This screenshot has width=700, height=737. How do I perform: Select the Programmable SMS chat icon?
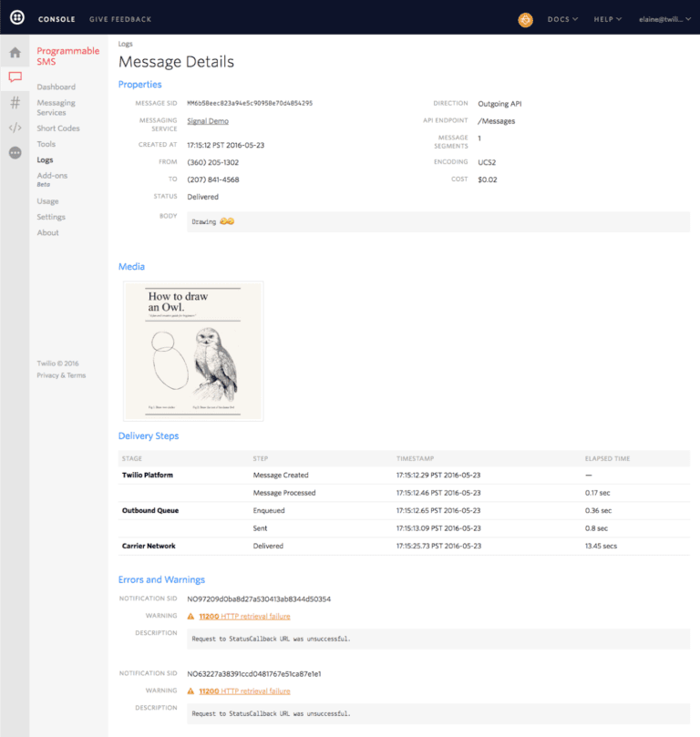[15, 77]
